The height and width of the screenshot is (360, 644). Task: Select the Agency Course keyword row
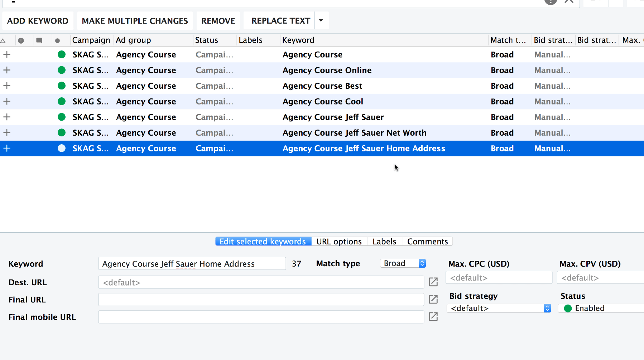[312, 54]
